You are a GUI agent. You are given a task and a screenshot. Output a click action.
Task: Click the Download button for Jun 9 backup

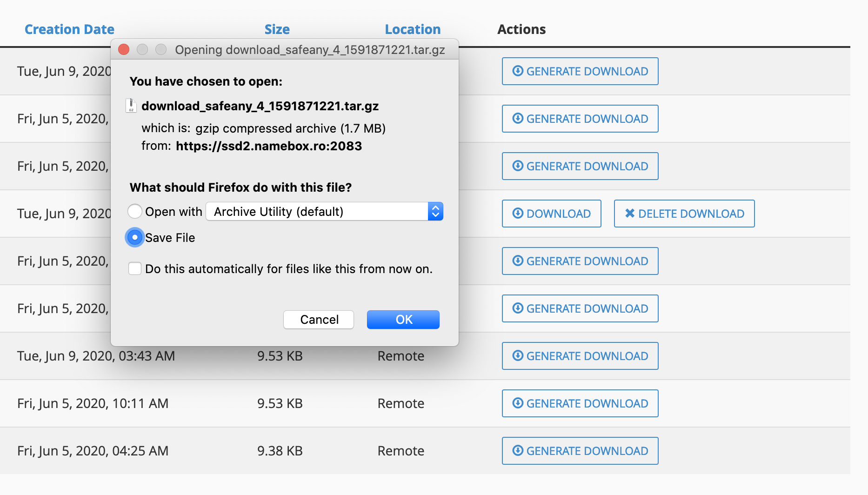[552, 214]
